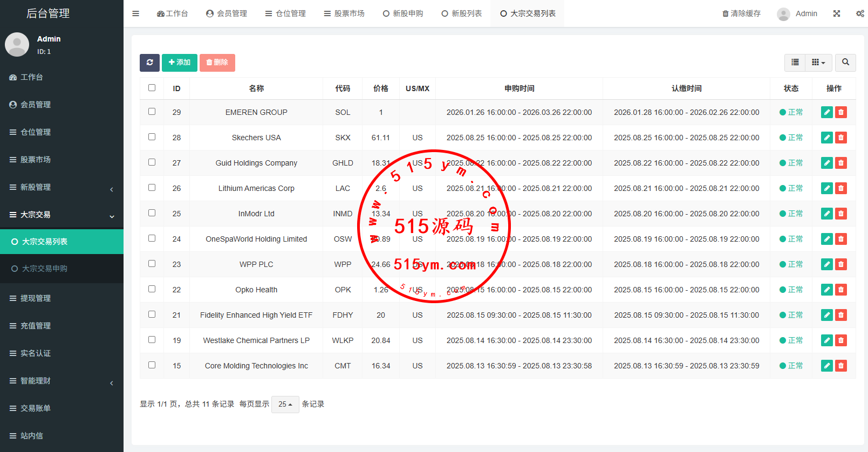
Task: Open the 25 records per page dropdown
Action: [x=285, y=404]
